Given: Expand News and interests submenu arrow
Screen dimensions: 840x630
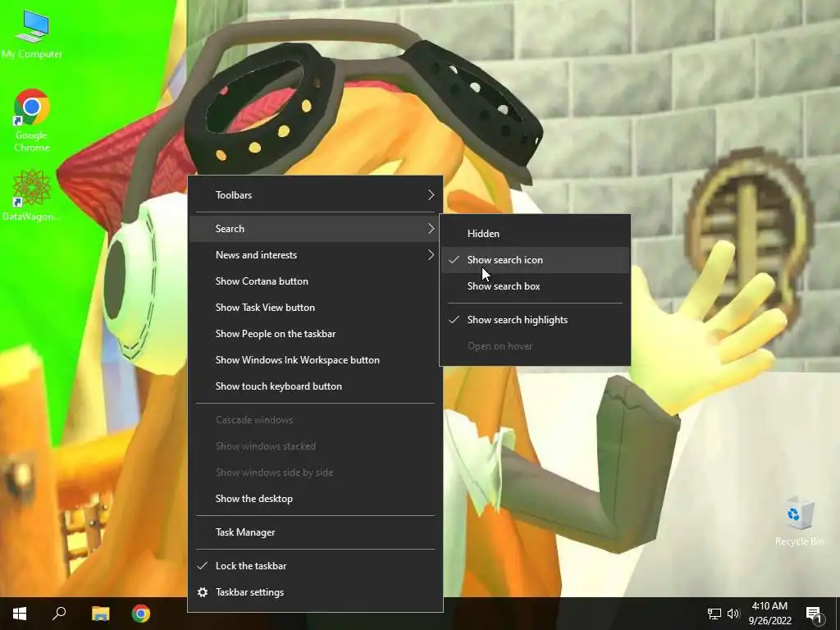Looking at the screenshot, I should pos(431,255).
